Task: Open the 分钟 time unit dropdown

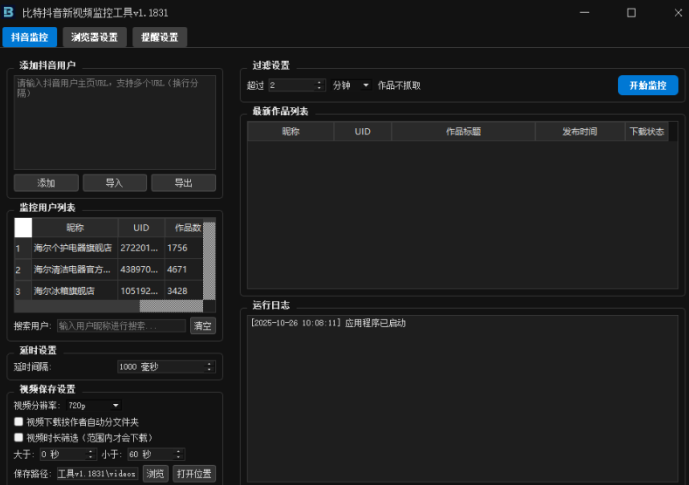Action: tap(351, 85)
